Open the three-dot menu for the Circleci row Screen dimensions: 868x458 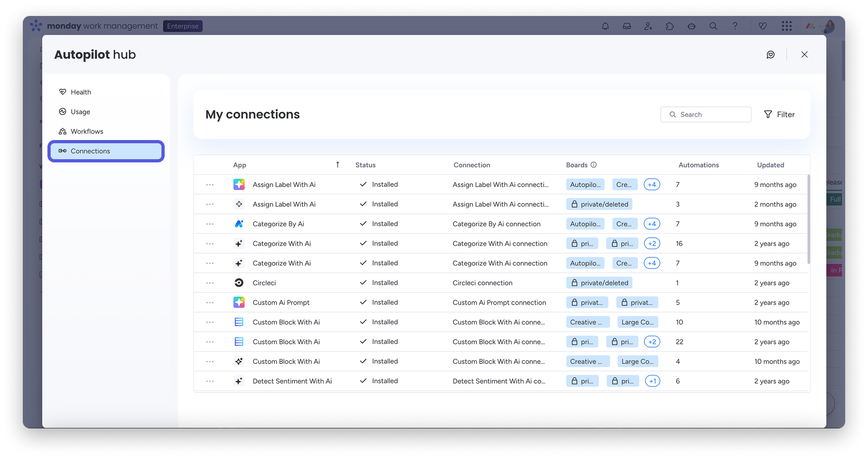[210, 283]
